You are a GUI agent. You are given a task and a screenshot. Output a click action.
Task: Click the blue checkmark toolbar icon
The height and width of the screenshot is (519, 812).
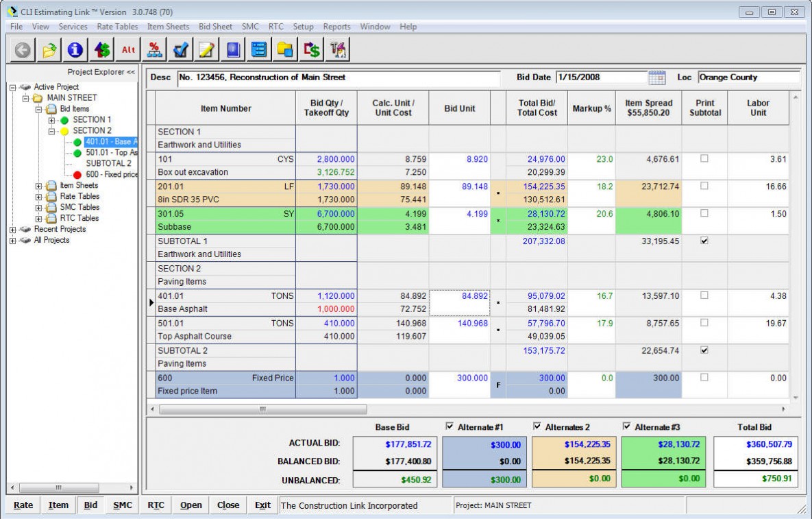pyautogui.click(x=181, y=50)
